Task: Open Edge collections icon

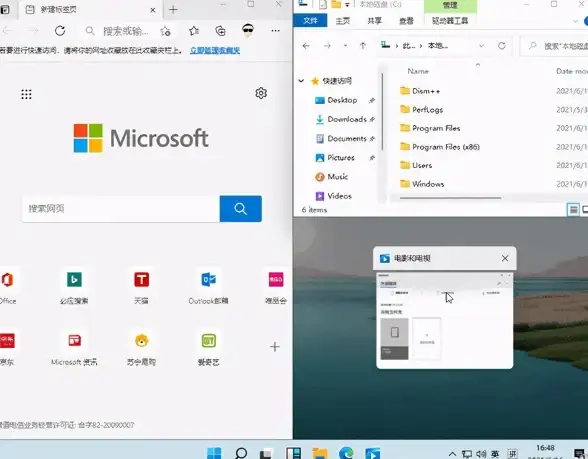Action: tap(220, 31)
